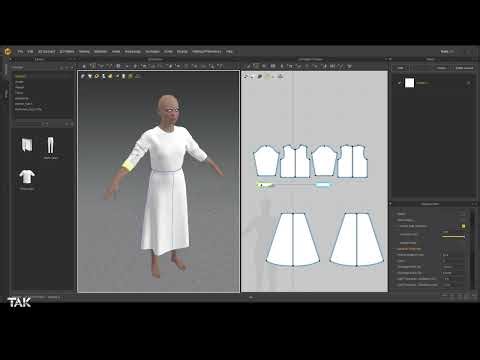480x360 pixels.
Task: Click the second display icon in the 3D window
Action: pyautogui.click(x=90, y=76)
